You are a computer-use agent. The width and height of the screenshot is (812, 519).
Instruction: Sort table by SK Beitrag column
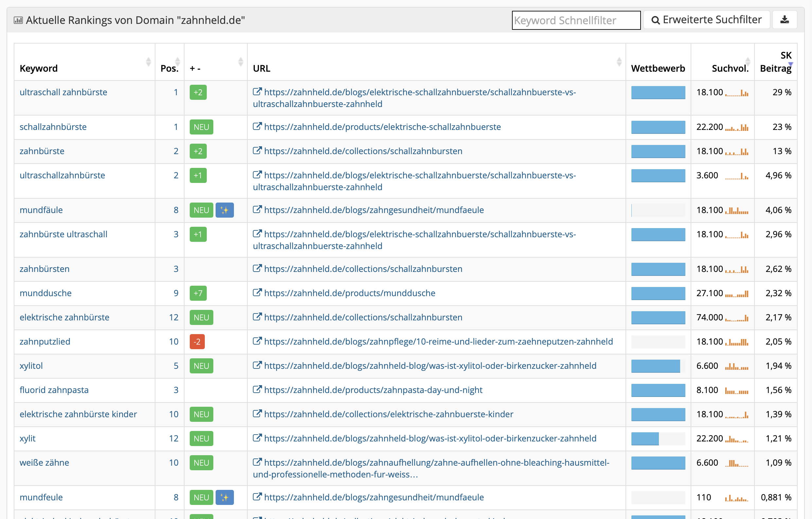790,64
